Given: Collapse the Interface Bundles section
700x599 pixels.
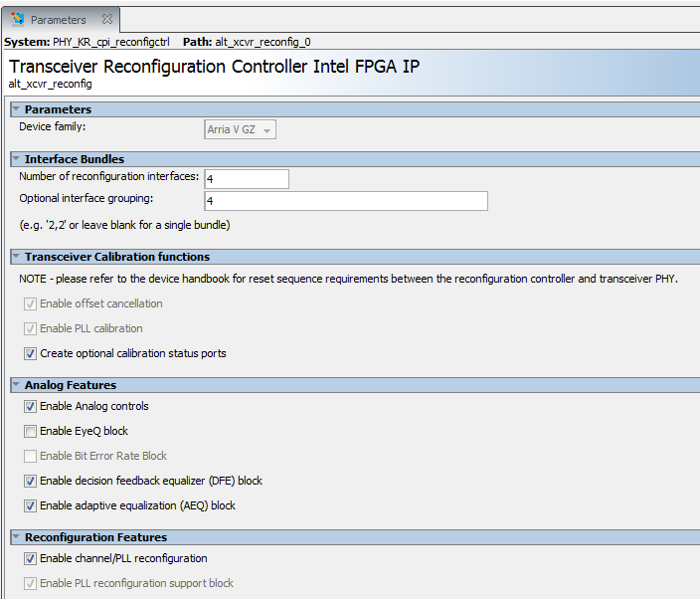Looking at the screenshot, I should (16, 158).
